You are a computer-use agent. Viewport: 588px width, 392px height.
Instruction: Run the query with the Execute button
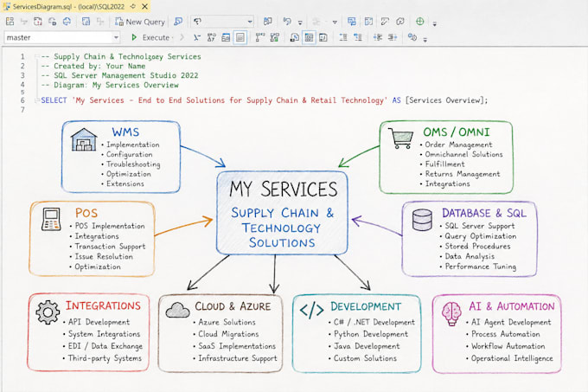click(x=150, y=37)
